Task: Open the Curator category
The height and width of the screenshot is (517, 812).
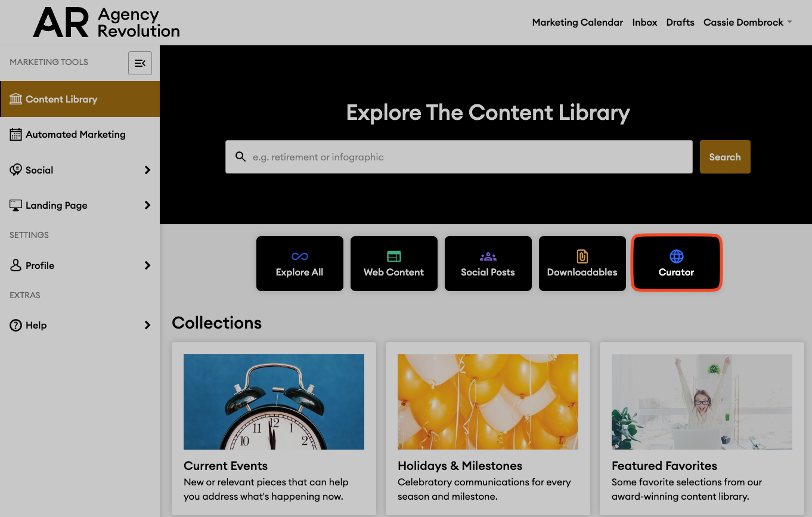Action: click(677, 264)
